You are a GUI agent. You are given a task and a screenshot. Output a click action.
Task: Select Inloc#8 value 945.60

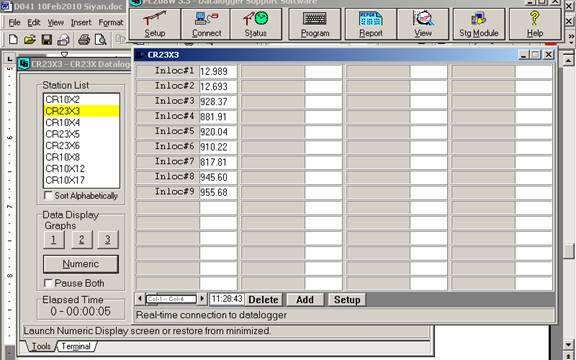(218, 177)
